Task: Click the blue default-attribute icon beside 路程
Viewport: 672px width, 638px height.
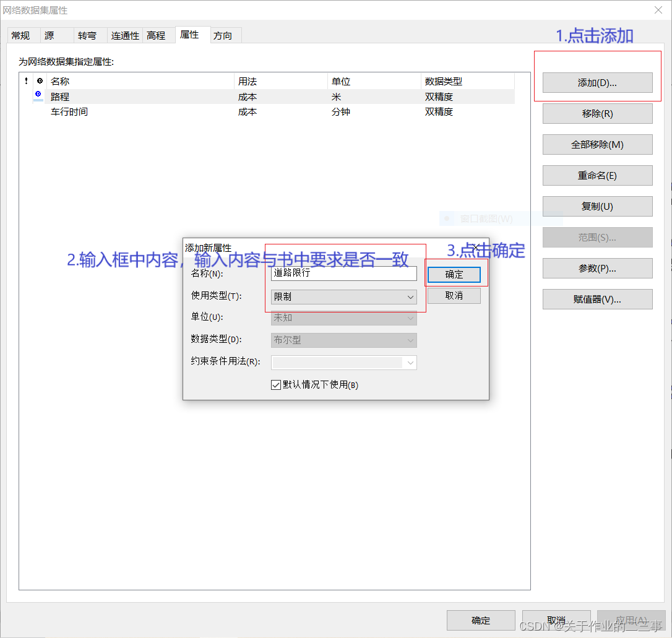Action: point(38,94)
